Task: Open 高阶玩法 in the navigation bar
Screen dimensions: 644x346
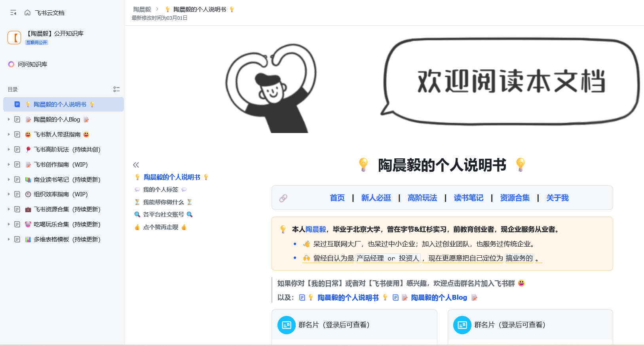Action: [422, 198]
